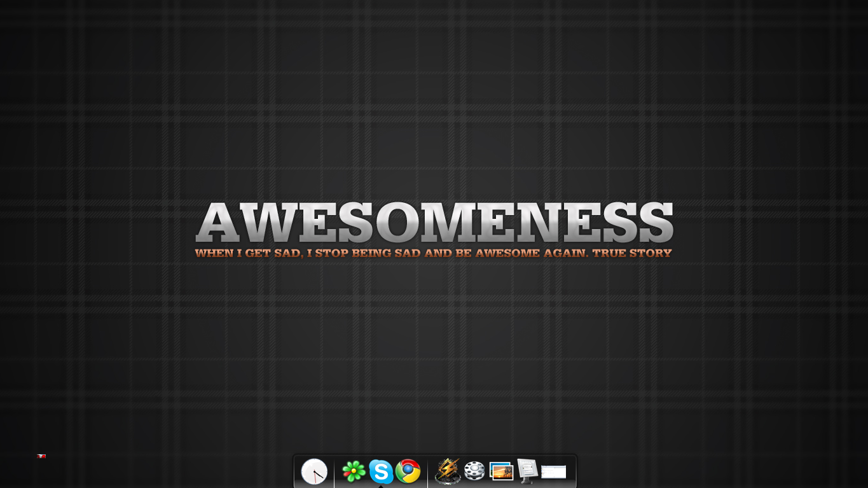Click the running indicator arrow below Skype

[x=381, y=486]
